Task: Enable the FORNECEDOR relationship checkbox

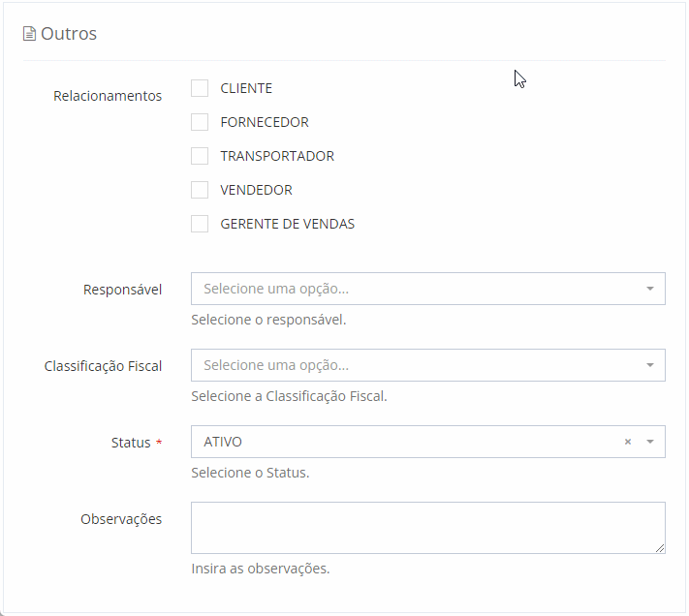Action: pyautogui.click(x=200, y=122)
